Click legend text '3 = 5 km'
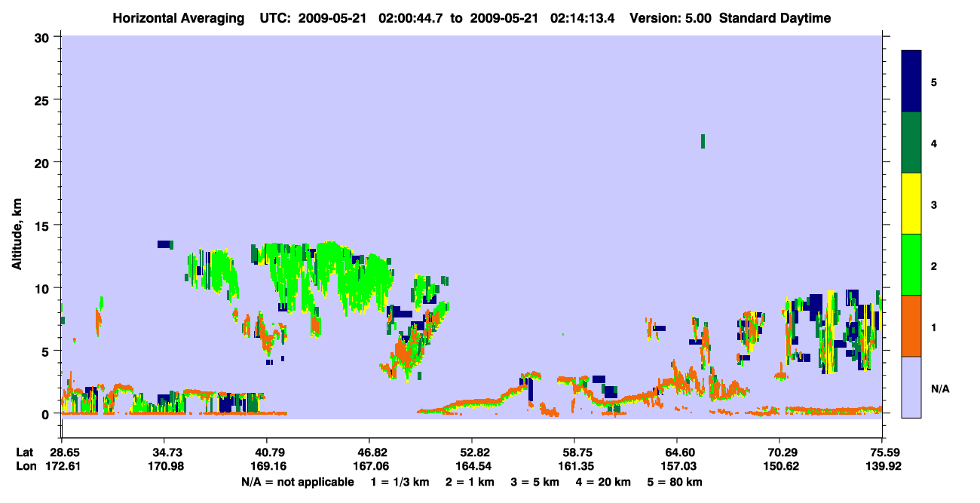This screenshot has width=980, height=503. pyautogui.click(x=534, y=482)
